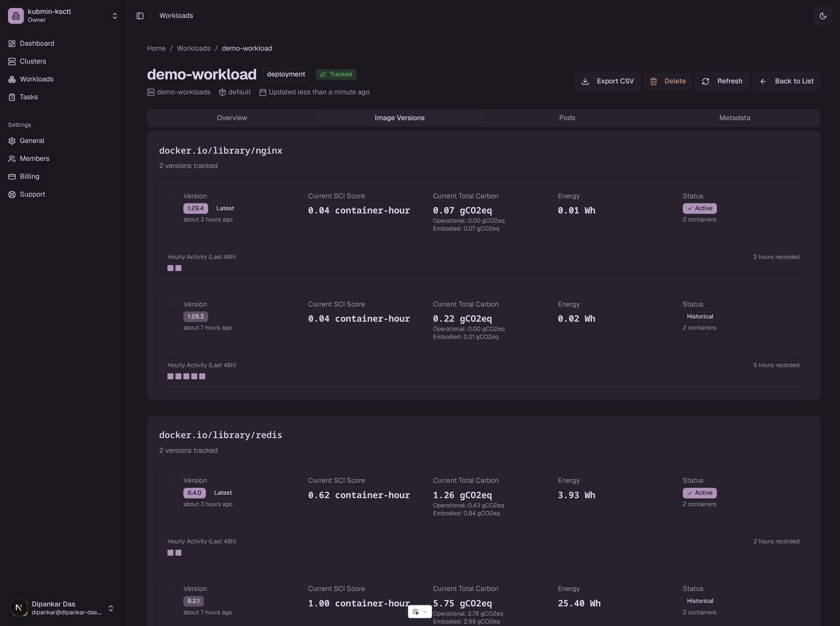Open the Clusters sidebar icon
840x626 pixels.
pos(12,61)
